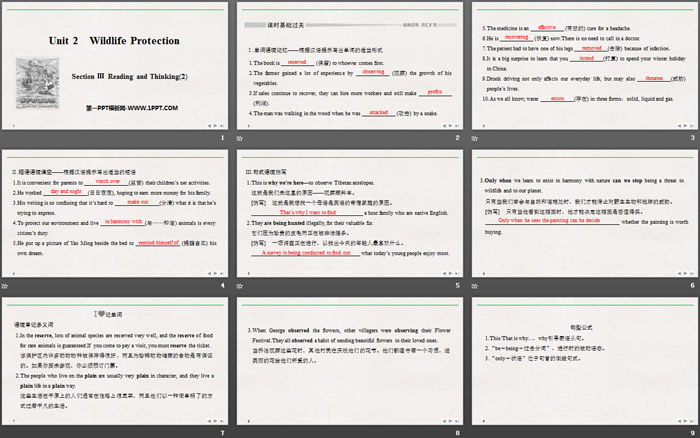
Task: Click the skip-to-end icon on slide 6
Action: pos(692,273)
